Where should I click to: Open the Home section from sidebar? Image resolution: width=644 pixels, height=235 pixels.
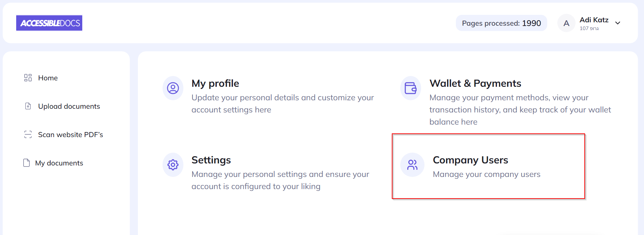coord(48,78)
